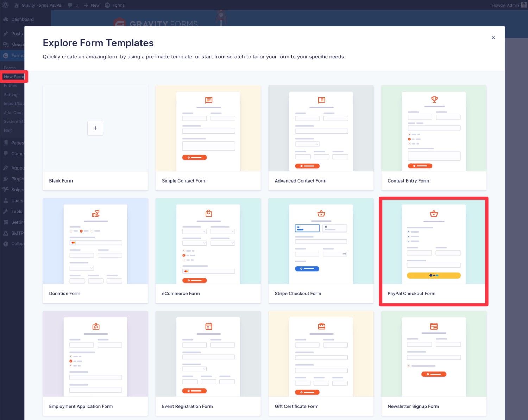Click the Plugins sidebar icon
Screen dimensions: 528x420
pos(6,179)
